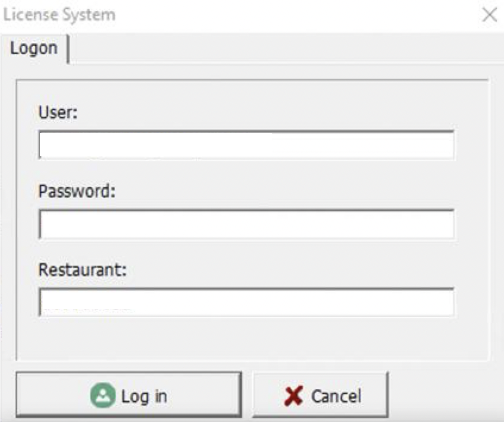504x422 pixels.
Task: Click the empty title bar area
Action: point(298,15)
